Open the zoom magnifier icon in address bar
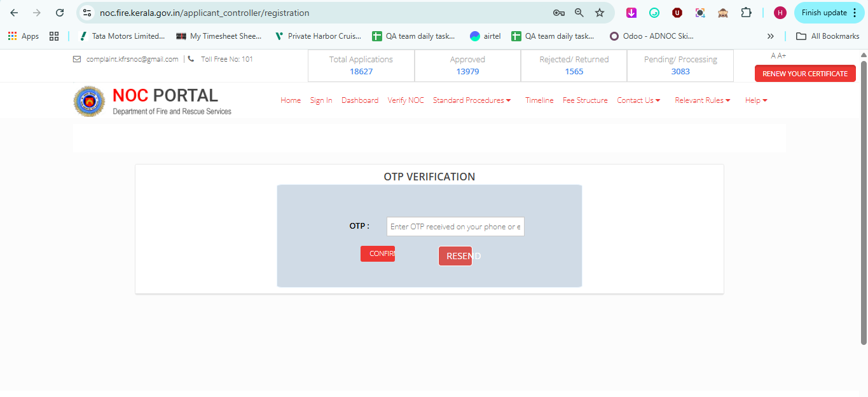868x397 pixels. [579, 13]
